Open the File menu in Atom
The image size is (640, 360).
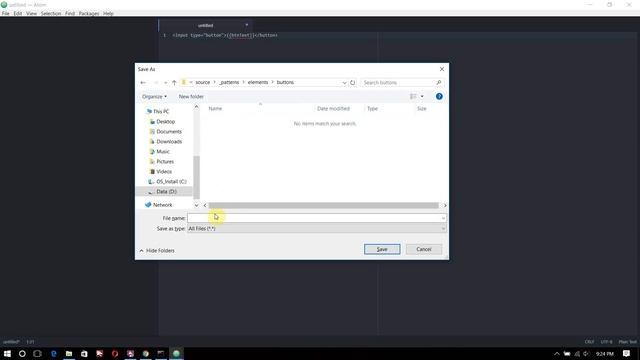6,13
